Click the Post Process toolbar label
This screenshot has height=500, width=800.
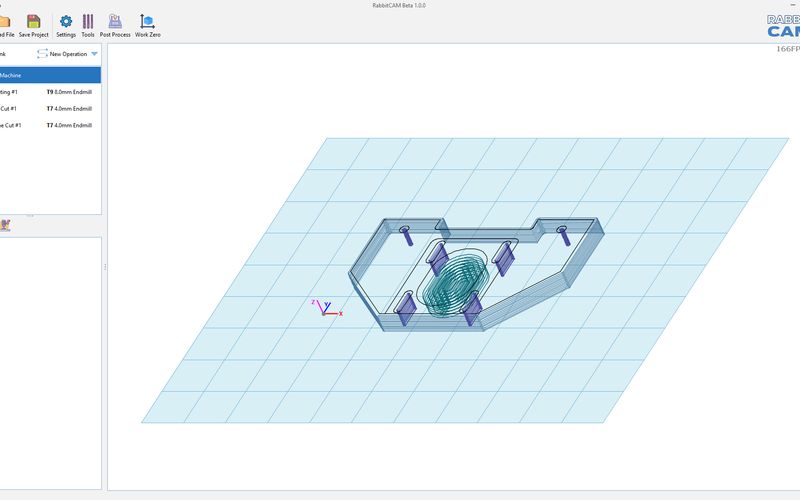pyautogui.click(x=115, y=35)
